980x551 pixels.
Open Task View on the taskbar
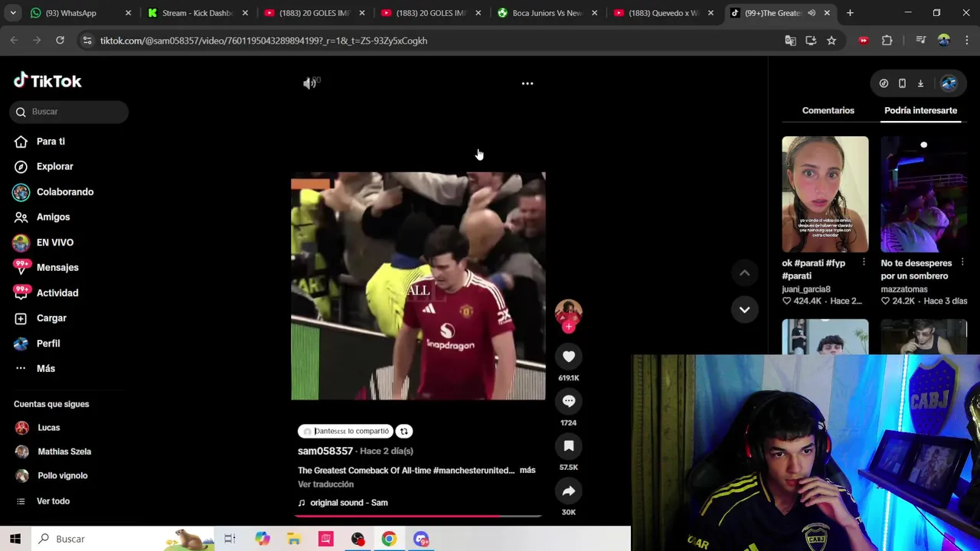pyautogui.click(x=230, y=539)
